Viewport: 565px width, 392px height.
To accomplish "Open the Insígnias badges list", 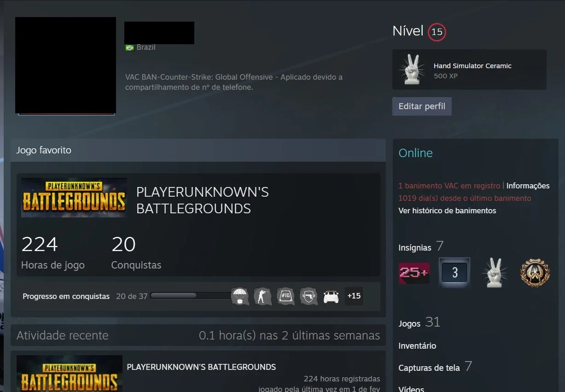I will tap(415, 248).
